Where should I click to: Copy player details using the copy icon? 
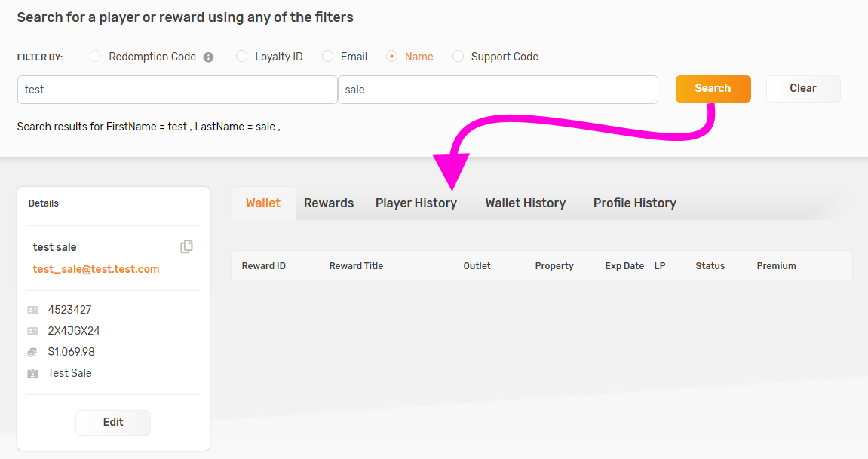click(186, 246)
